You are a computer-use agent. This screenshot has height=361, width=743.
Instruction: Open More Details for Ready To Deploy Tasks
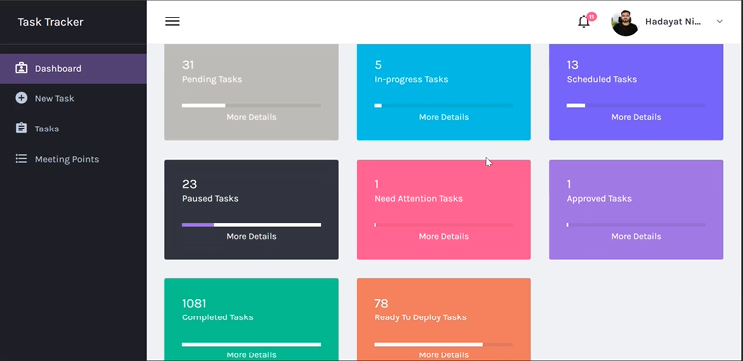point(444,355)
